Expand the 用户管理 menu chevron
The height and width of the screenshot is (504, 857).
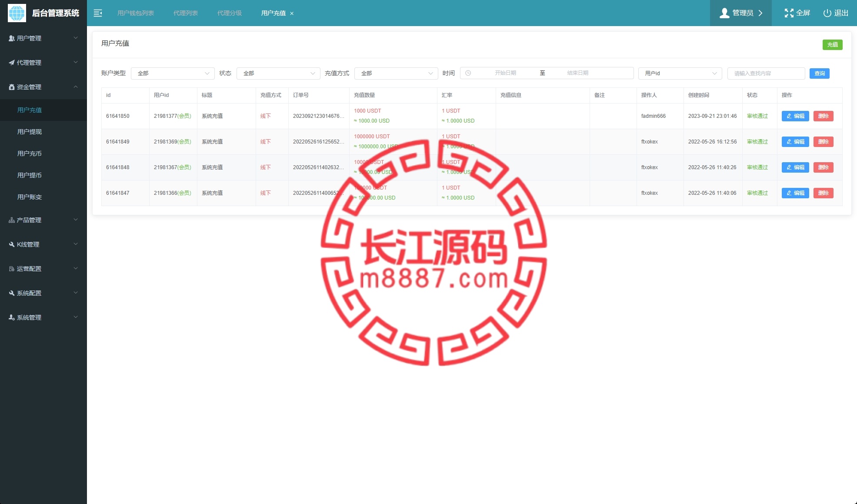[x=76, y=38]
